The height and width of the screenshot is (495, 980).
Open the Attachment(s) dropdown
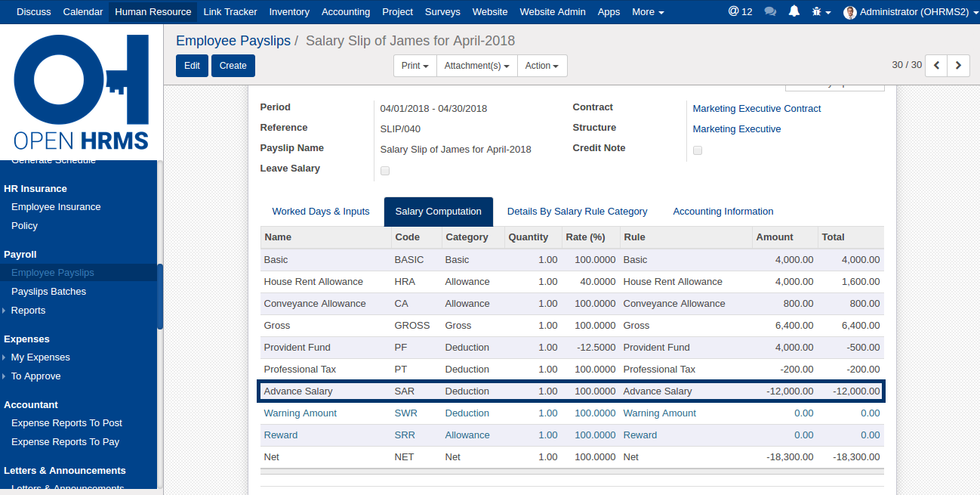[476, 66]
